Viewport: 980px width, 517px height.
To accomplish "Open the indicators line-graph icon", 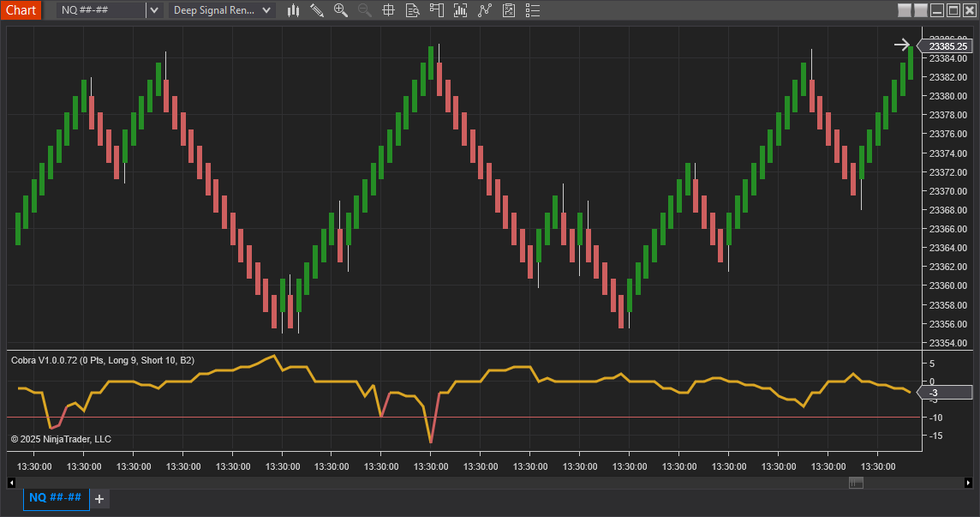I will tap(485, 10).
